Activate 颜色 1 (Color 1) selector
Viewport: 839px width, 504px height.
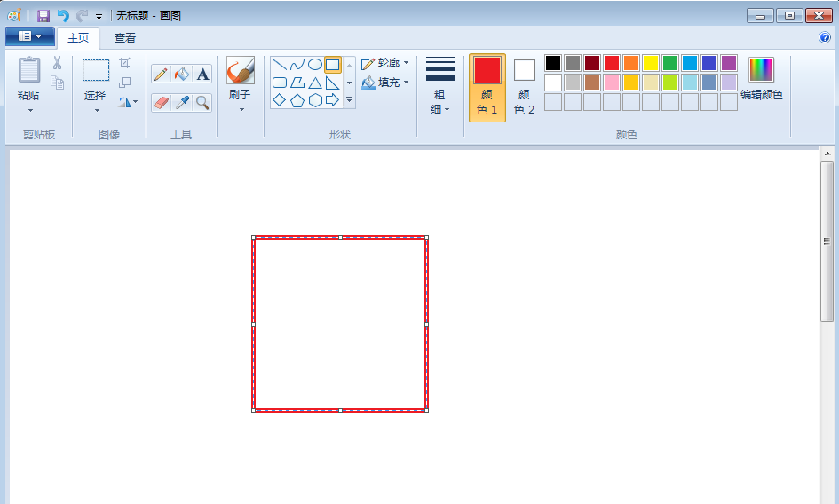point(487,88)
